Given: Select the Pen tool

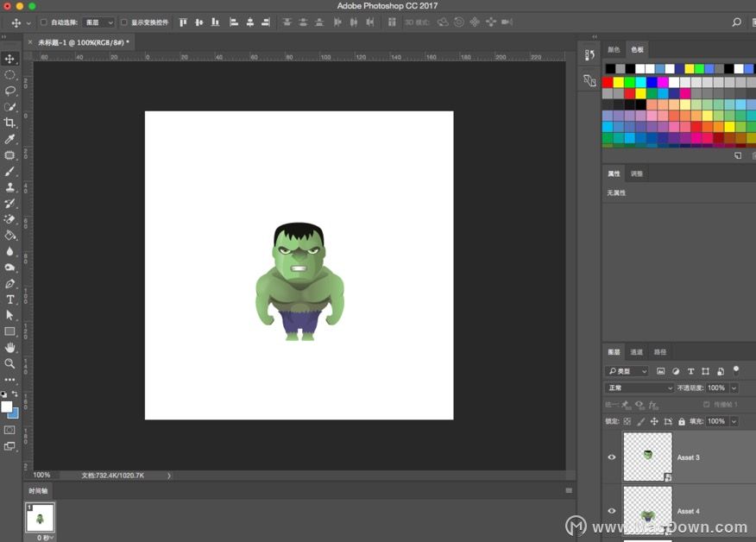Looking at the screenshot, I should 9,284.
